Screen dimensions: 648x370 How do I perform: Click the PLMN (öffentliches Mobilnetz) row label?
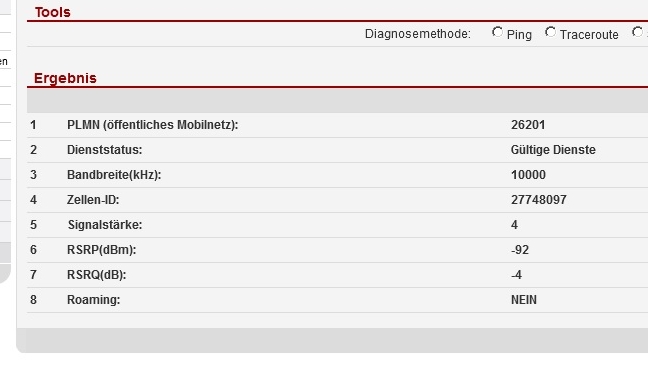pos(152,125)
